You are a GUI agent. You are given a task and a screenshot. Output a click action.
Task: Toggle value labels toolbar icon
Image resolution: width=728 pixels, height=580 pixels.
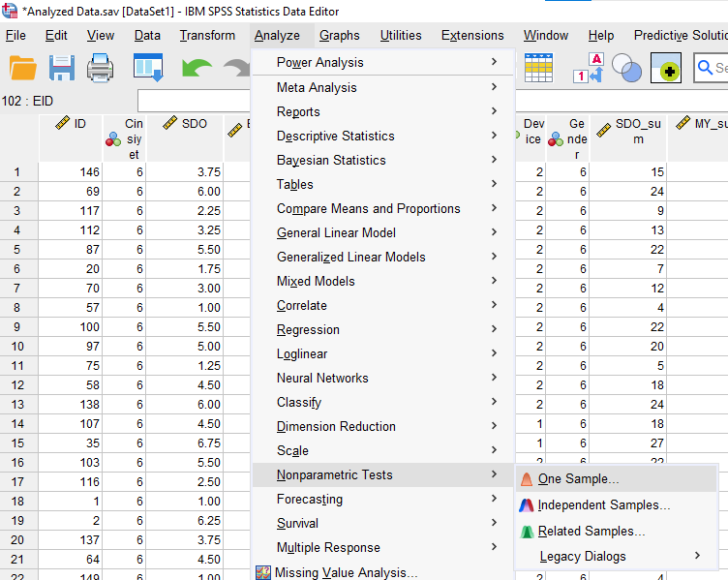coord(589,68)
